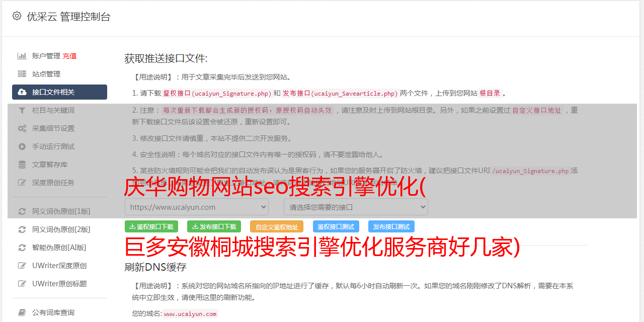The width and height of the screenshot is (644, 322).
Task: Click the green 鉴权接口下载 button
Action: (151, 226)
